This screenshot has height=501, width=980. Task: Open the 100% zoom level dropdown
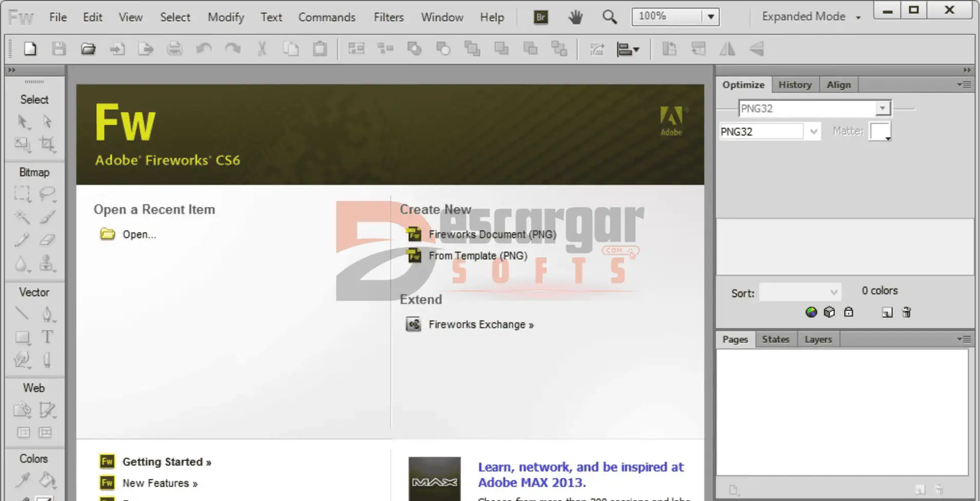point(711,17)
